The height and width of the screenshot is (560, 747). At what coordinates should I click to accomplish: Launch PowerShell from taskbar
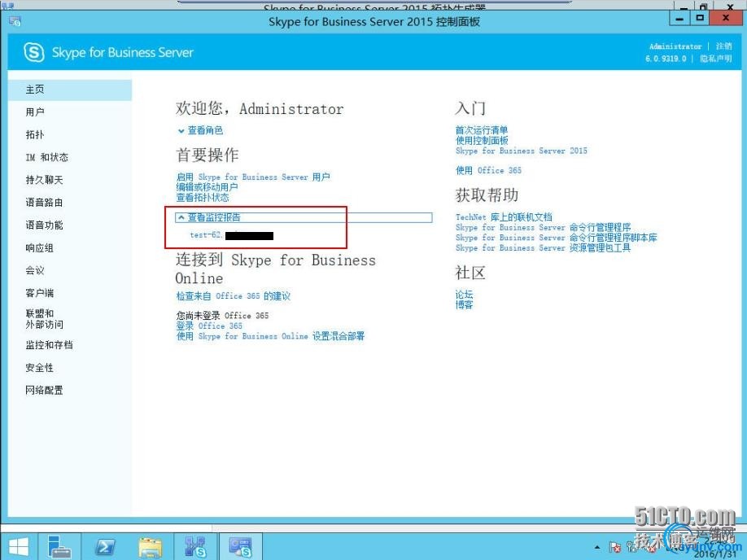pos(105,547)
